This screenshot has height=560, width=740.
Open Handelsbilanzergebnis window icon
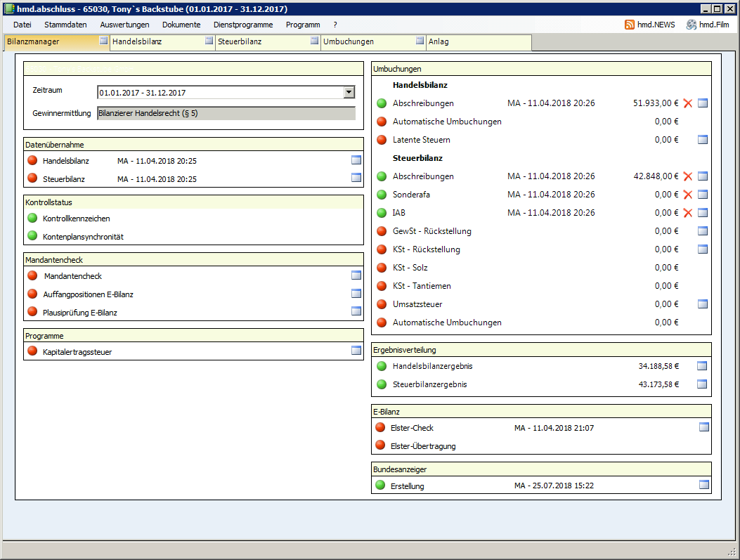click(x=703, y=366)
